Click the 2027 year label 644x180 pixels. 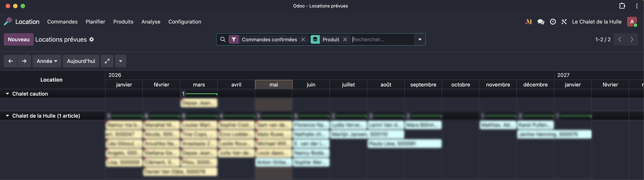tap(563, 75)
